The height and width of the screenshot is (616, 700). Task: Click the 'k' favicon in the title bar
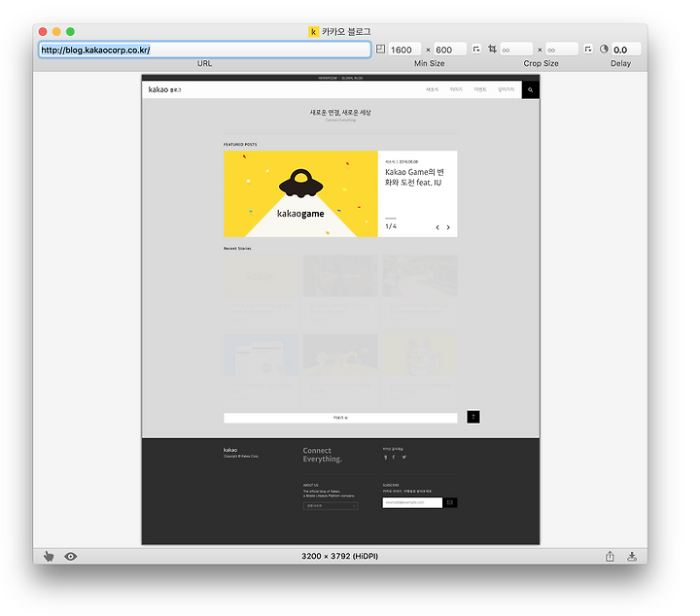click(x=313, y=32)
